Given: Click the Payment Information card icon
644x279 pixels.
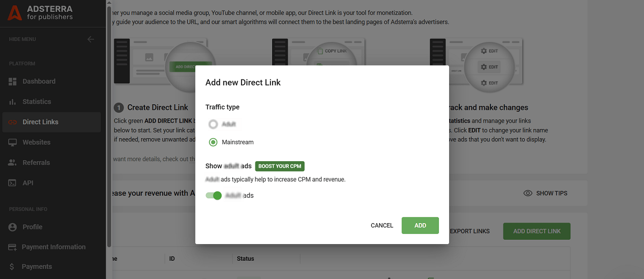Looking at the screenshot, I should (12, 247).
